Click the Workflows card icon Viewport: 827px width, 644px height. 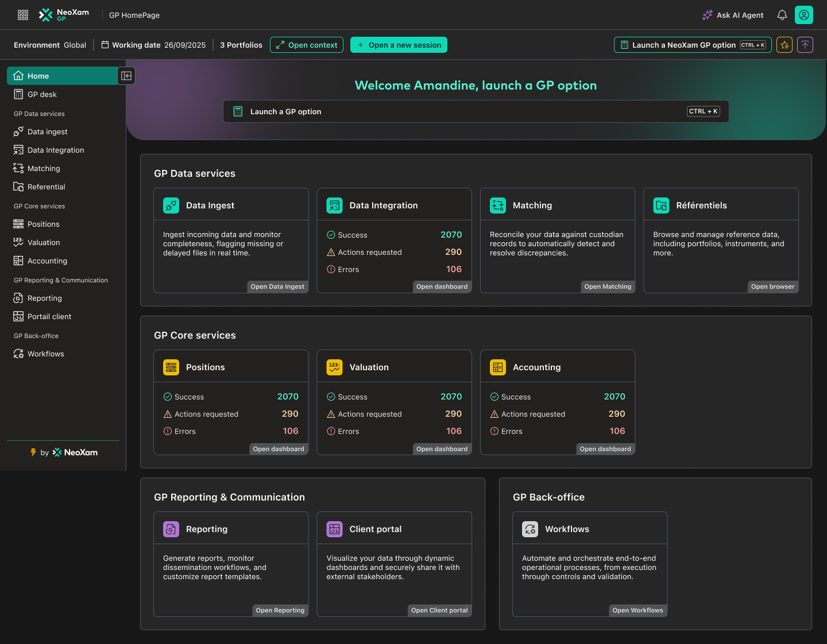530,529
